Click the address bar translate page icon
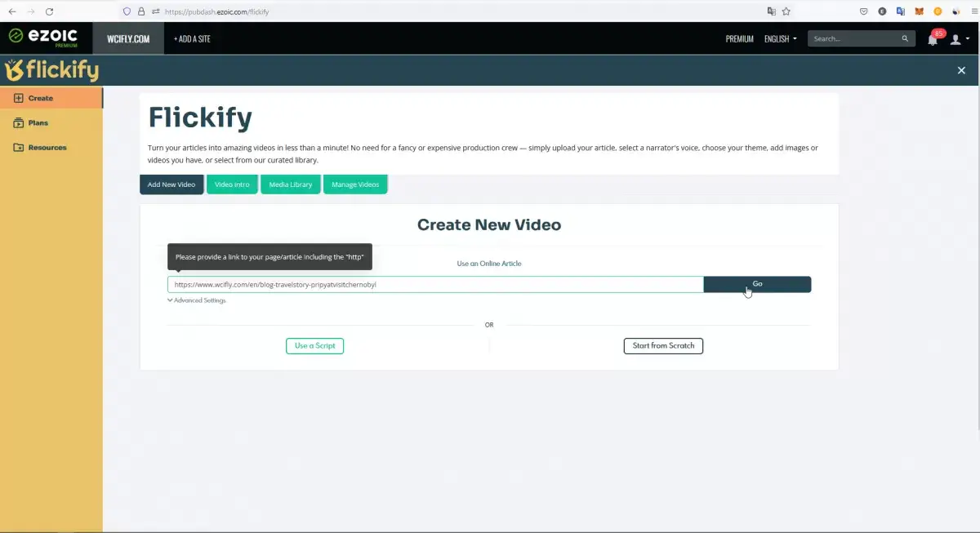Image resolution: width=980 pixels, height=533 pixels. [x=771, y=11]
